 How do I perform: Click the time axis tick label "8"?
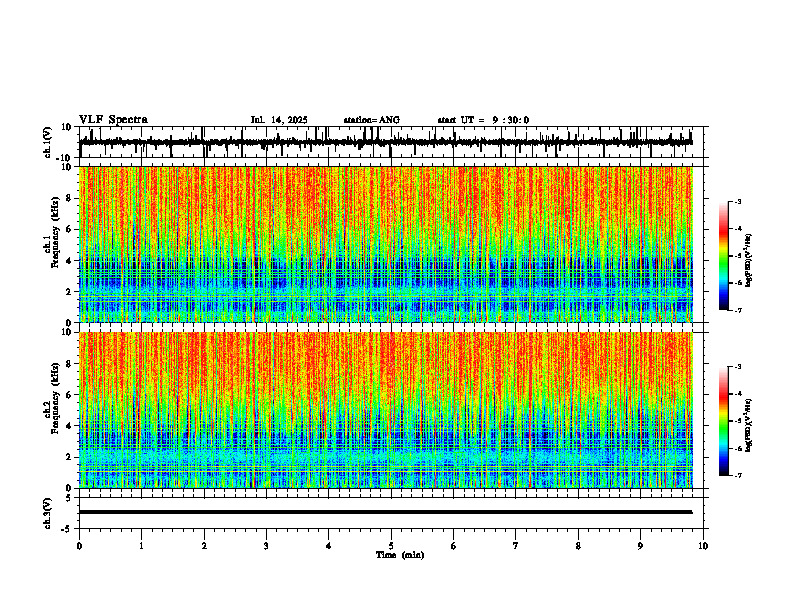578,546
